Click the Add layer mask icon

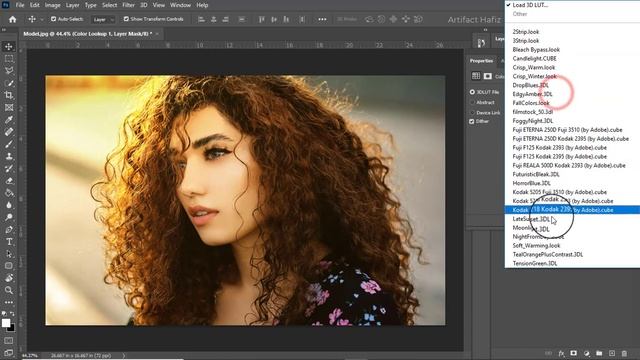pos(573,353)
